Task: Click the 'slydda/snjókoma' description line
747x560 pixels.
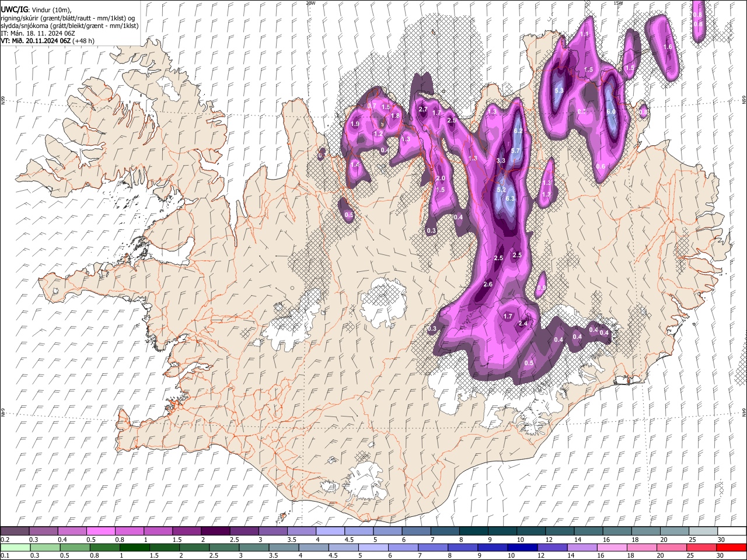Action: click(x=69, y=26)
